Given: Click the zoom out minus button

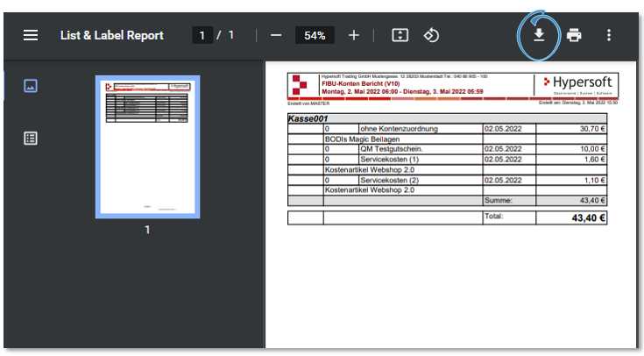Looking at the screenshot, I should 276,35.
